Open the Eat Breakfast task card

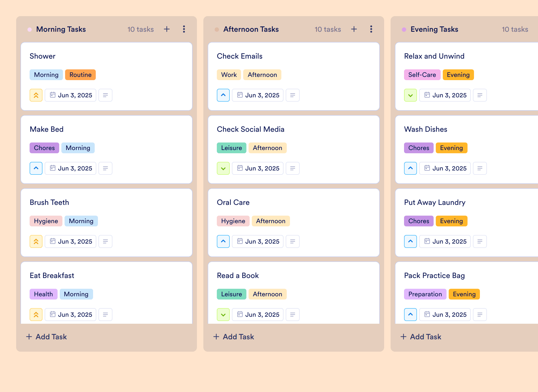click(x=107, y=293)
